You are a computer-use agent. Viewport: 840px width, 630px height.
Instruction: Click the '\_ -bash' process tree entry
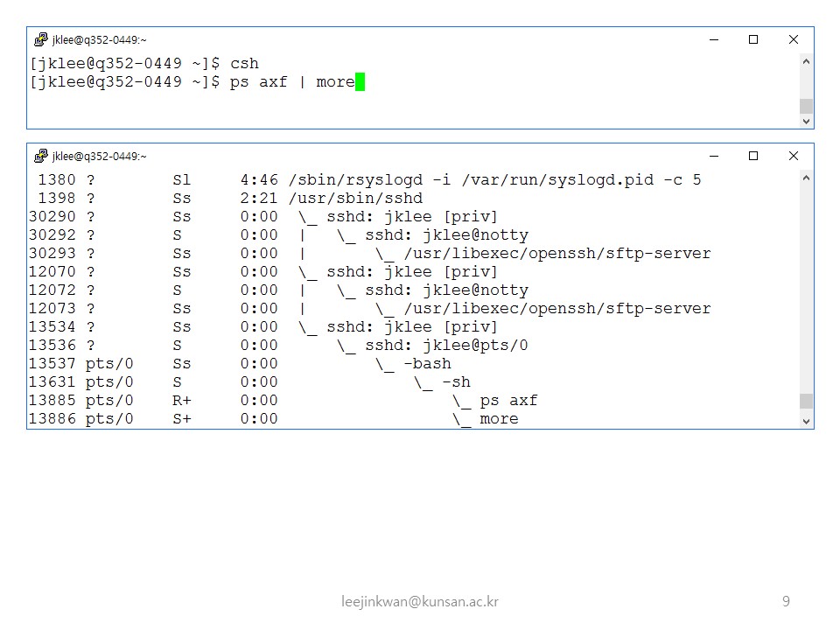click(x=413, y=363)
